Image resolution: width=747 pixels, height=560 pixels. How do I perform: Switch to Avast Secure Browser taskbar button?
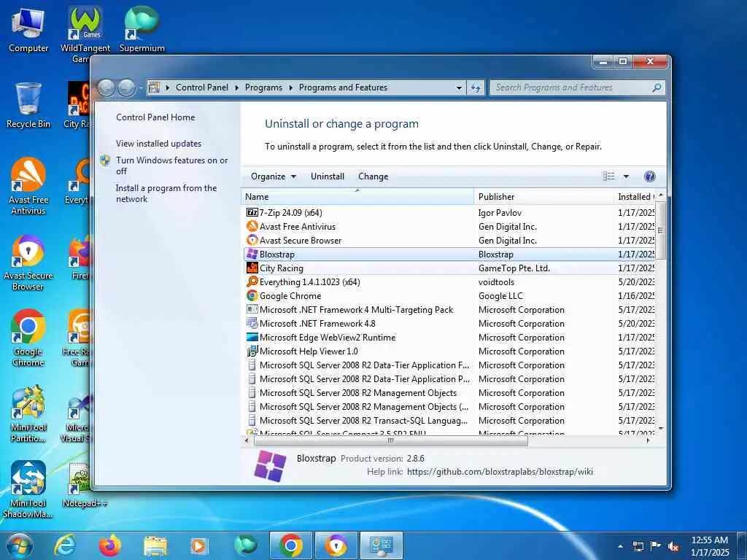[x=336, y=545]
